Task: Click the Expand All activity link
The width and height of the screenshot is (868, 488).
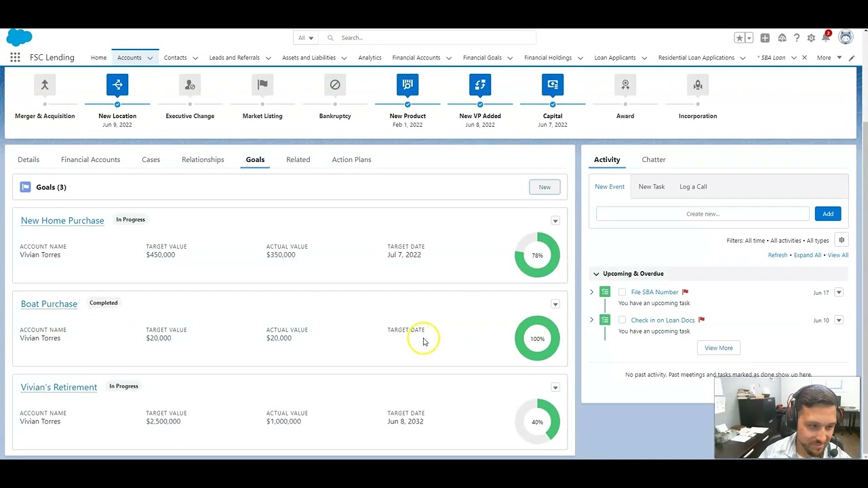Action: 808,255
